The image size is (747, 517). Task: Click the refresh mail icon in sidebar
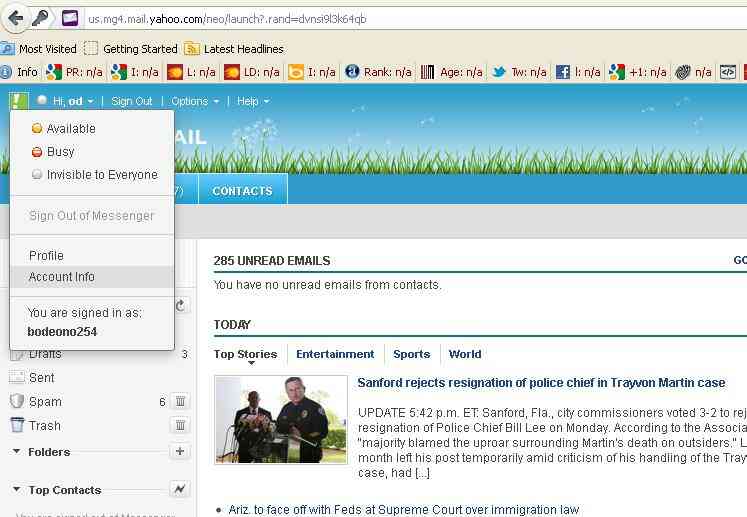click(181, 306)
